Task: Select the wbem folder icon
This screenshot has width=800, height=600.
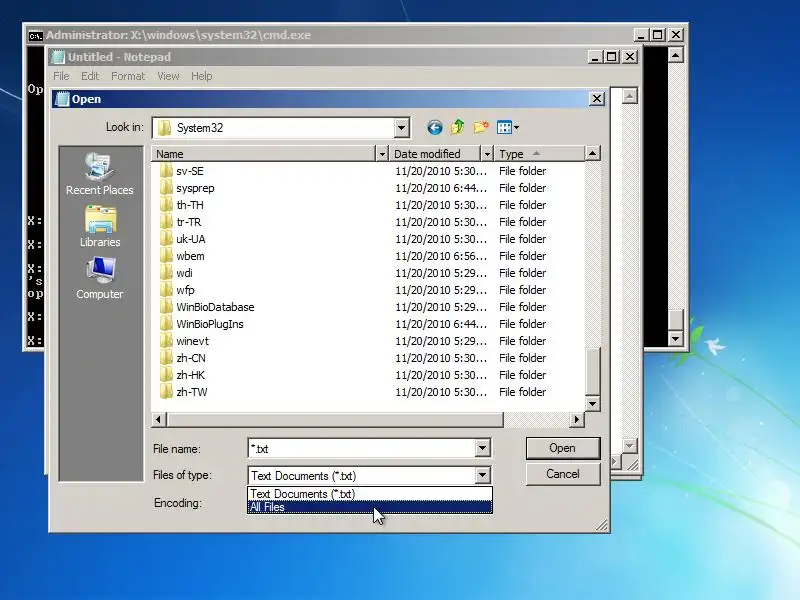Action: coord(166,256)
